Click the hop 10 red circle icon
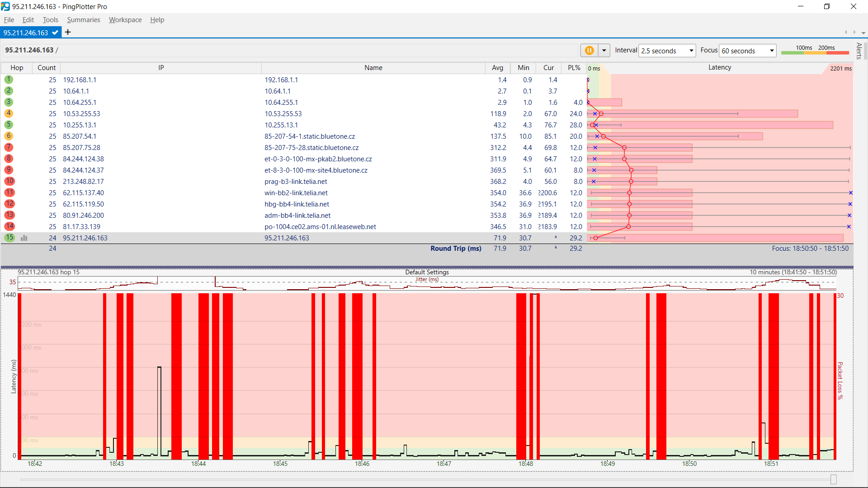Viewport: 868px width, 488px height. tap(9, 181)
